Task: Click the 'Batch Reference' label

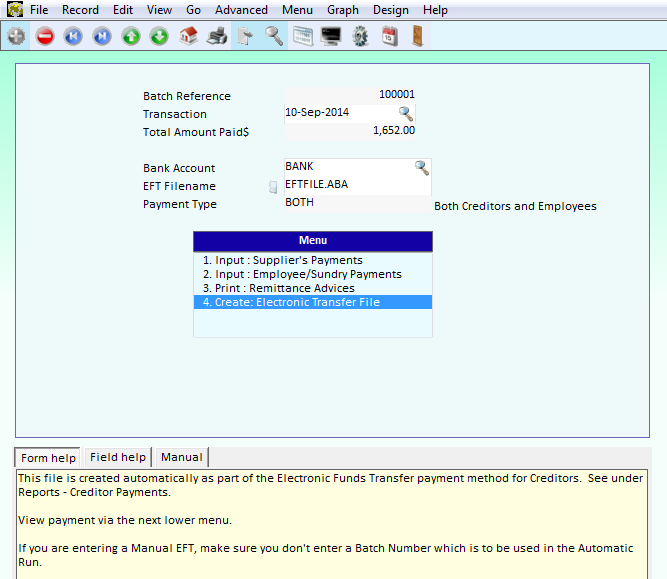Action: (187, 96)
